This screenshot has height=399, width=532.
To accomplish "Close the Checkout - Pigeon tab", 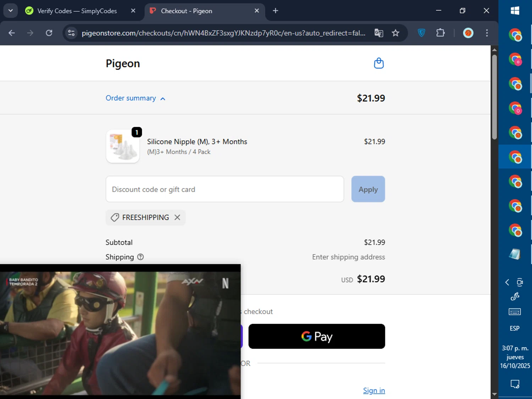I will (257, 11).
